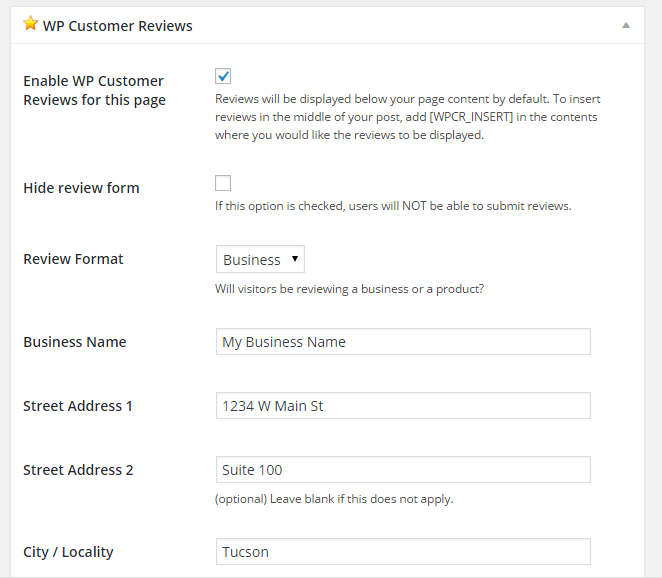
Task: Collapse the WP Customer Reviews panel arrow
Action: tap(626, 25)
